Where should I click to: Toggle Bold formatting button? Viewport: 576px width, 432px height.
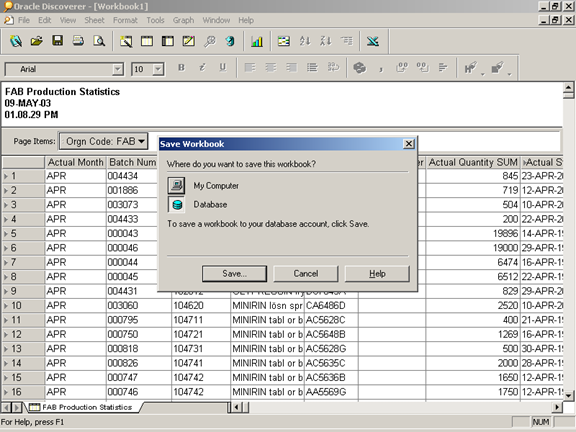point(181,68)
